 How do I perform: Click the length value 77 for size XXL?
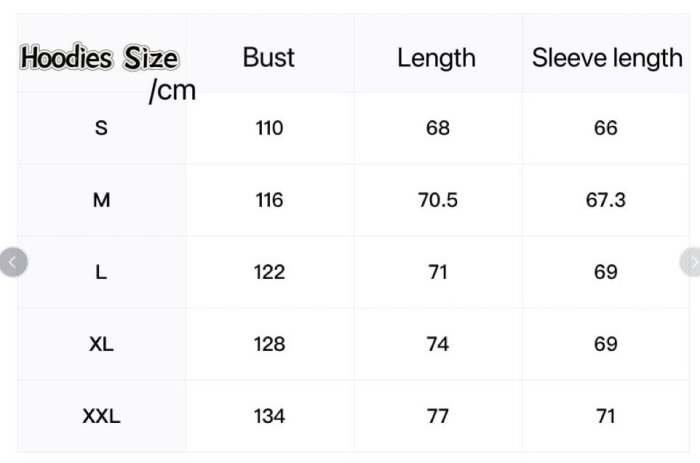click(437, 416)
